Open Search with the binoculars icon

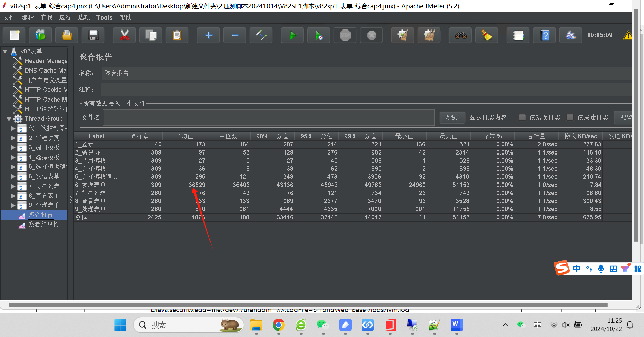(x=460, y=35)
